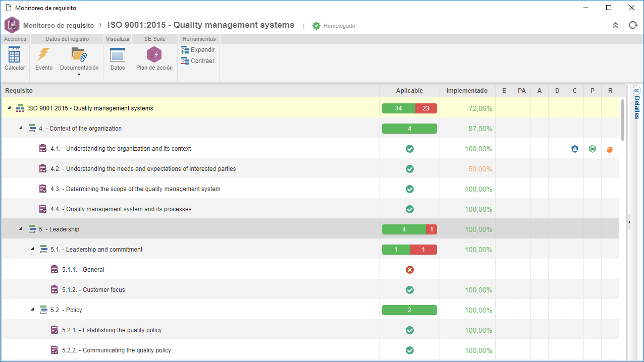
Task: Collapse the 4. Context of the organization node
Action: (x=21, y=128)
